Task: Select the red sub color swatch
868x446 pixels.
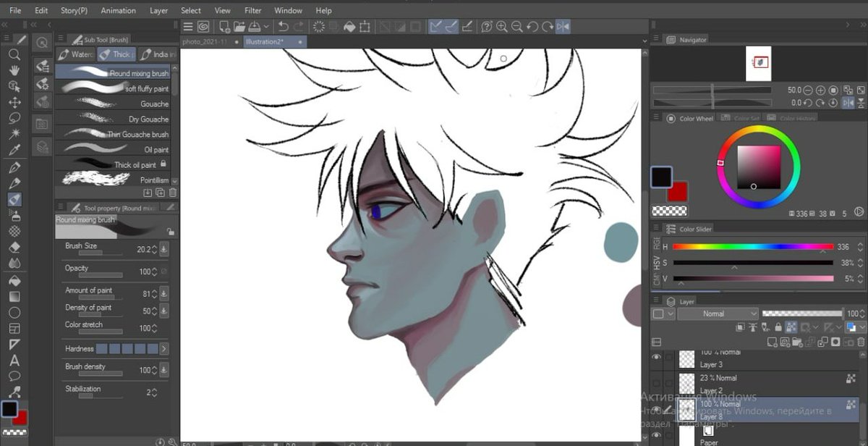Action: [x=678, y=192]
